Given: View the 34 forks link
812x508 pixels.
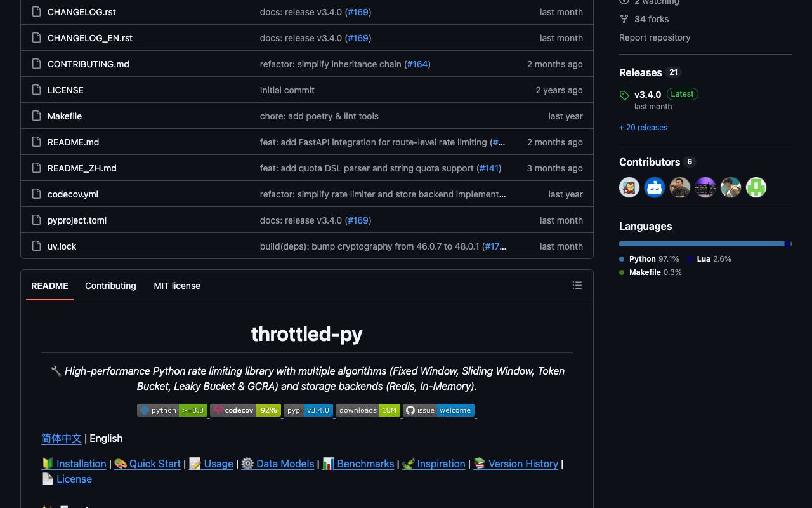Looking at the screenshot, I should pyautogui.click(x=652, y=19).
